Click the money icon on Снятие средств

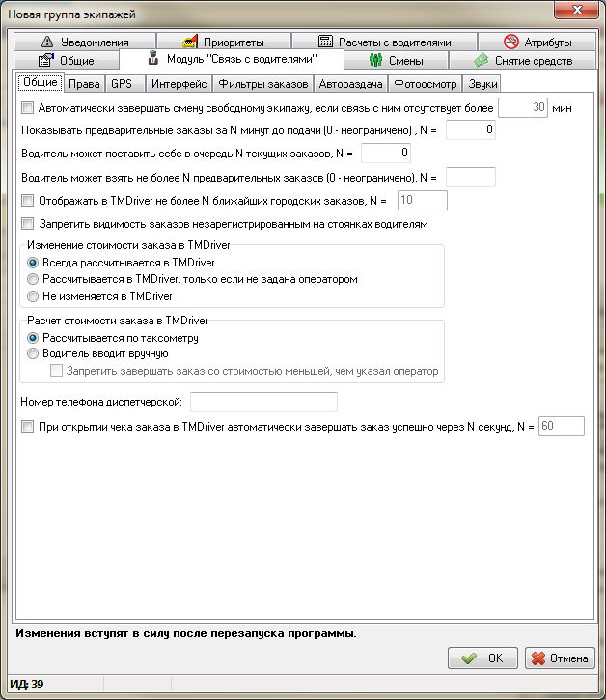[x=480, y=61]
